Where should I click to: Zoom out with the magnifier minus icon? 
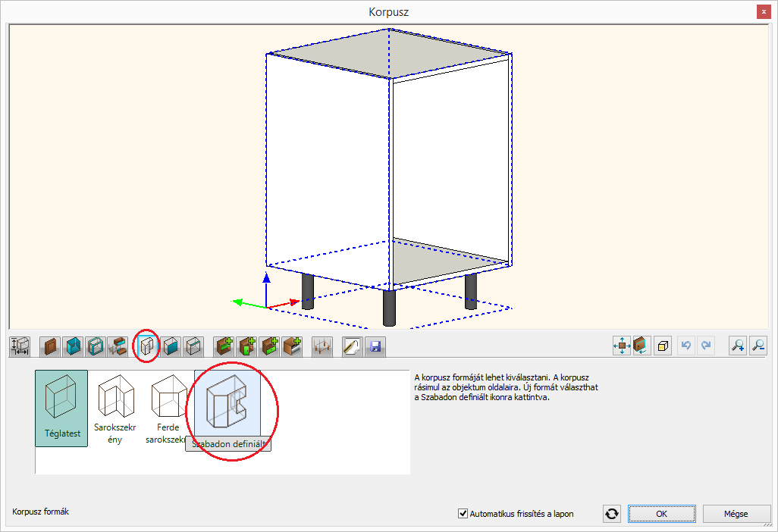click(758, 346)
